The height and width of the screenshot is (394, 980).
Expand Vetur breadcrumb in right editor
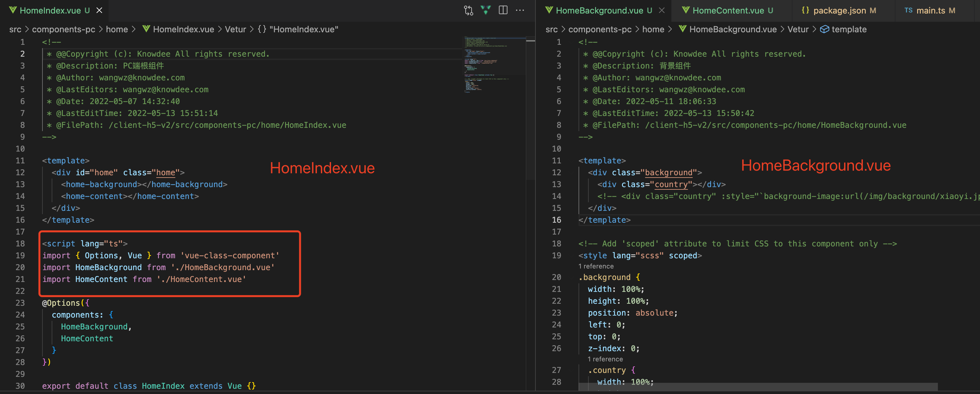(798, 29)
